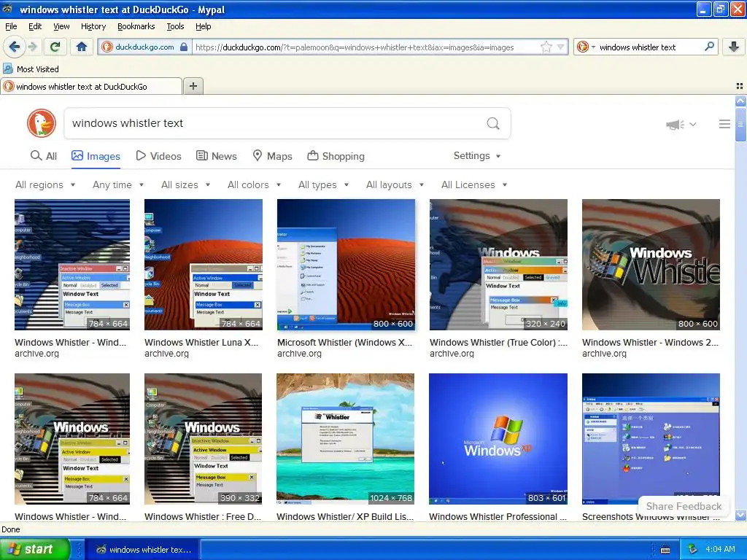Click the page scrollbar up arrow
This screenshot has width=747, height=560.
click(740, 101)
